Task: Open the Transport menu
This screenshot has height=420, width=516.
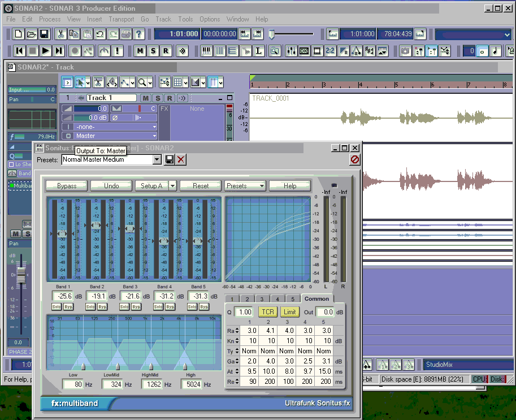Action: click(122, 19)
